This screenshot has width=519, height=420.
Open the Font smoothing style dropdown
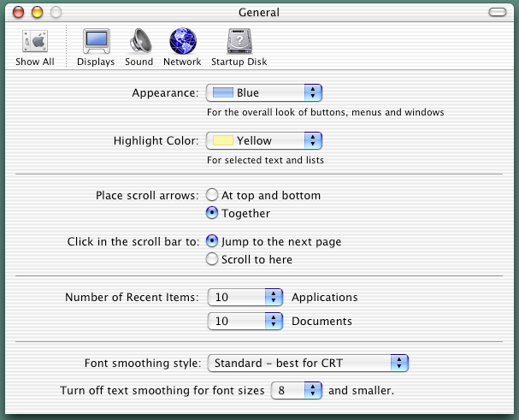pos(308,363)
